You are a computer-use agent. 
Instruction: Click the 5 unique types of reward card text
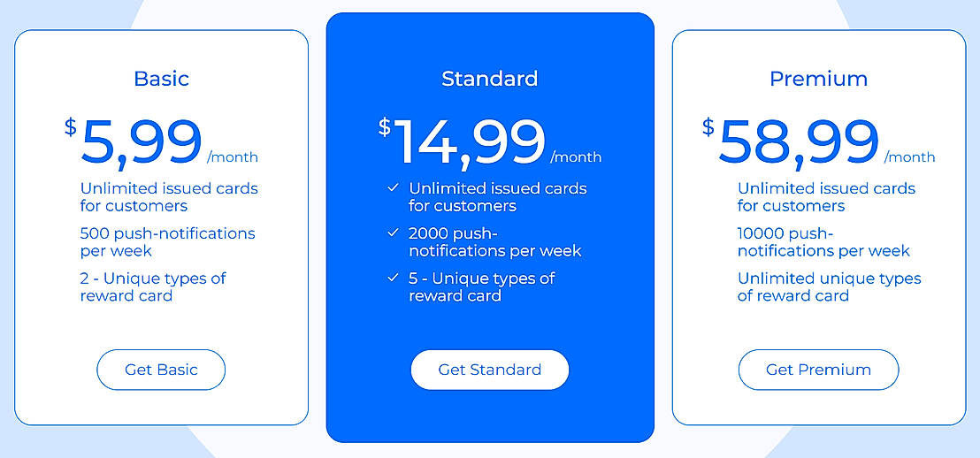pyautogui.click(x=481, y=286)
